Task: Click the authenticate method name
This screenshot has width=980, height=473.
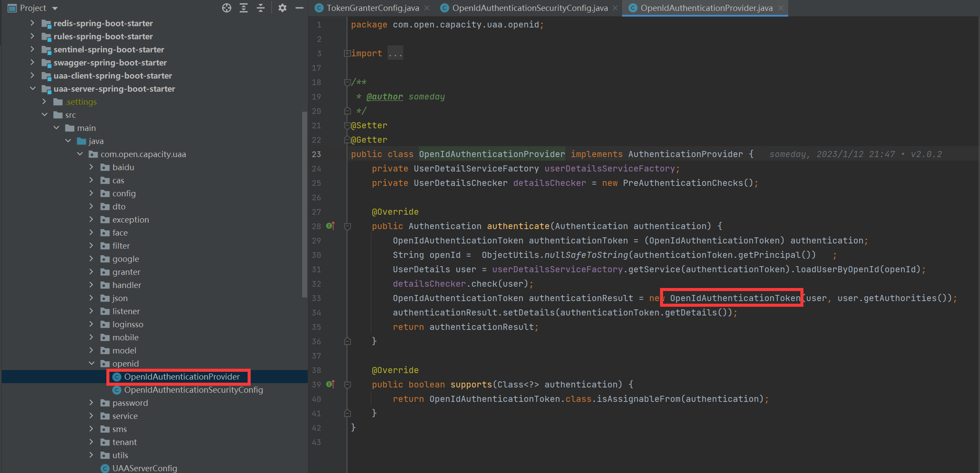Action: 518,226
